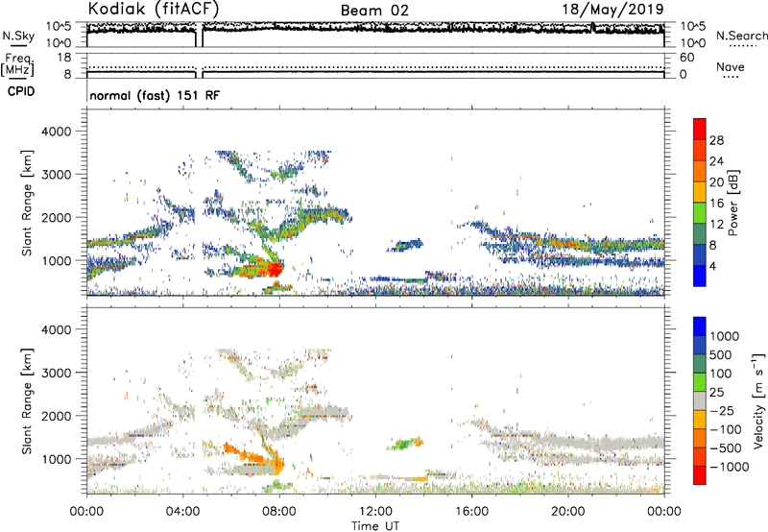Click the '18' frequency axis tick

(64, 58)
